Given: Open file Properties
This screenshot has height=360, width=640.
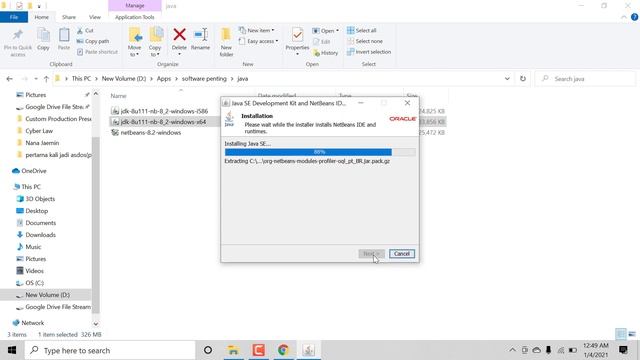Looking at the screenshot, I should pyautogui.click(x=297, y=42).
